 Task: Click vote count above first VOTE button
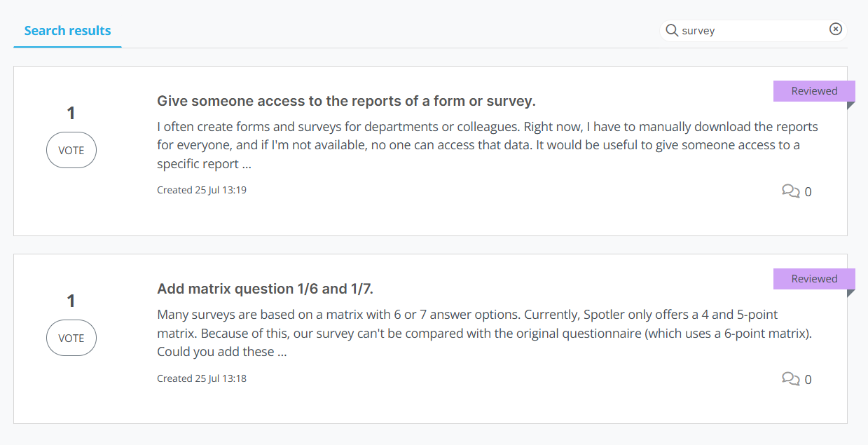(x=71, y=114)
